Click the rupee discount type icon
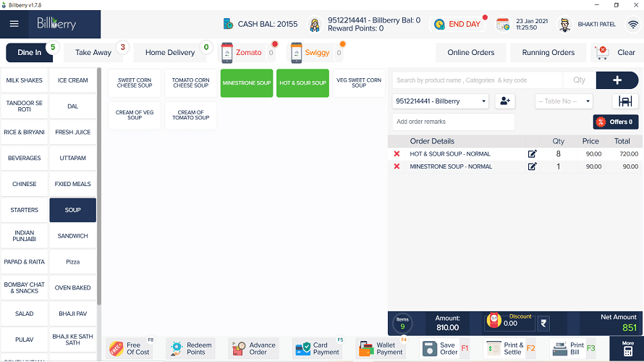Viewport: 644px width, 362px height. tap(543, 324)
